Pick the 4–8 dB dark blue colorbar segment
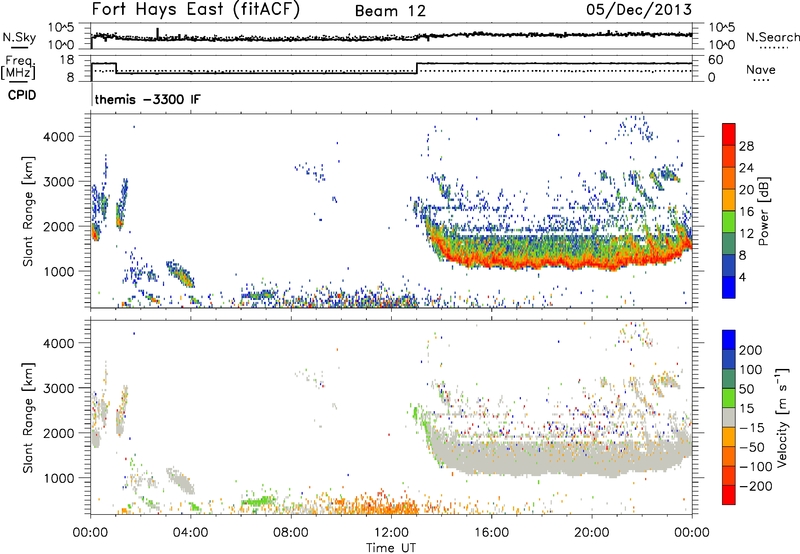Screen dimensions: 800x554 [x=729, y=265]
